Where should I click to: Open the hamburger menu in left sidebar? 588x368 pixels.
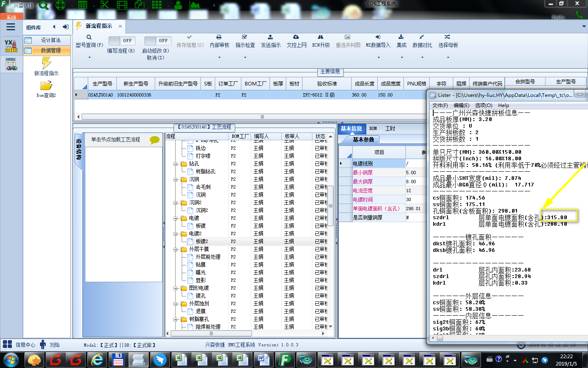[x=11, y=27]
